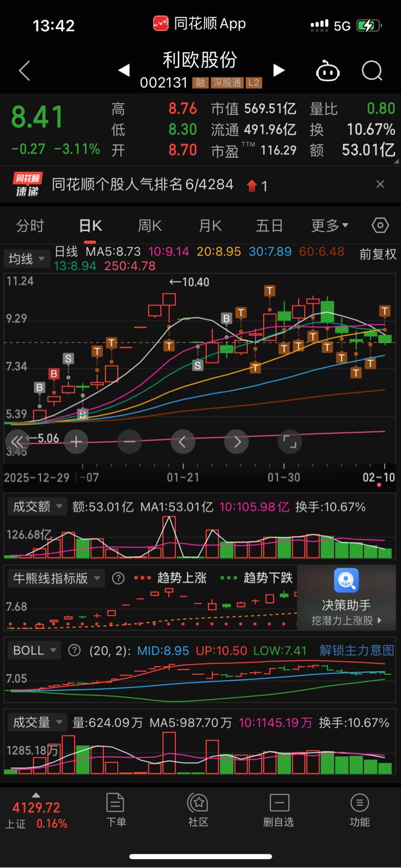Expand chart to fullscreen icon
The image size is (401, 868).
click(x=290, y=442)
